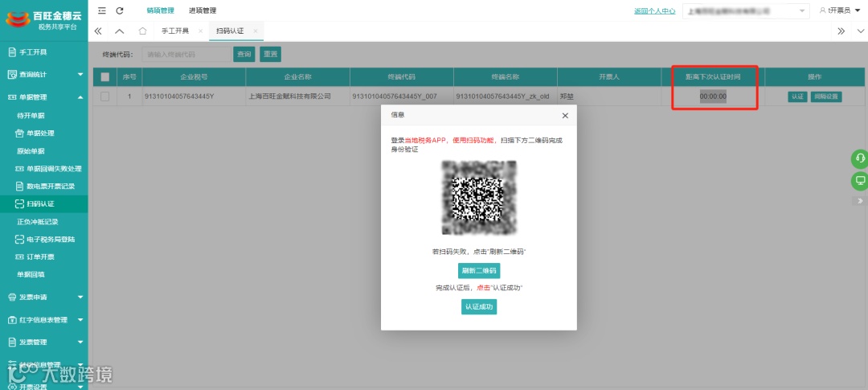This screenshot has width=868, height=390.
Task: Expand the 发票管理 sidebar group
Action: click(x=43, y=343)
